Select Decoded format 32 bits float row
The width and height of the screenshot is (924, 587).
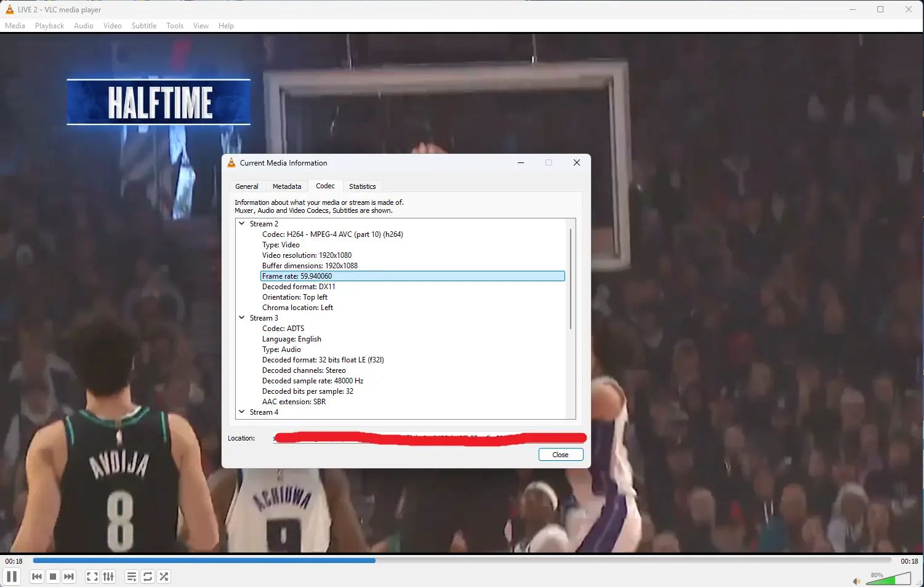(x=412, y=360)
